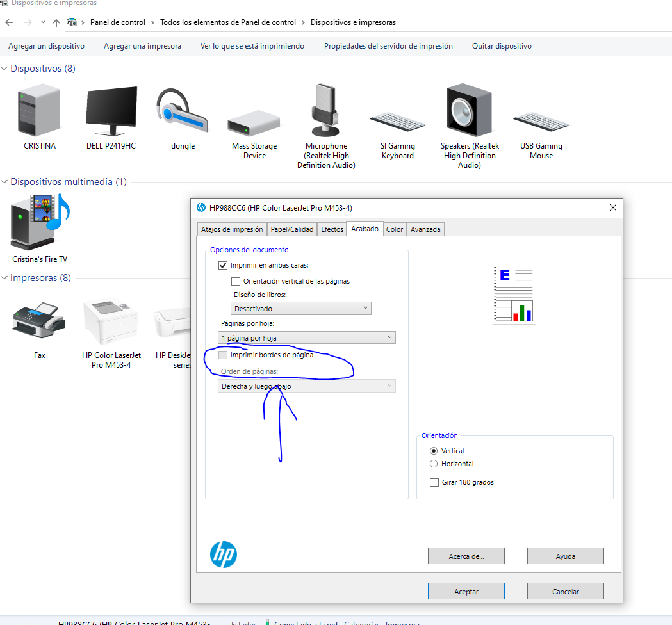The width and height of the screenshot is (672, 625).
Task: Select the Vertical orientation radio button
Action: 434,451
